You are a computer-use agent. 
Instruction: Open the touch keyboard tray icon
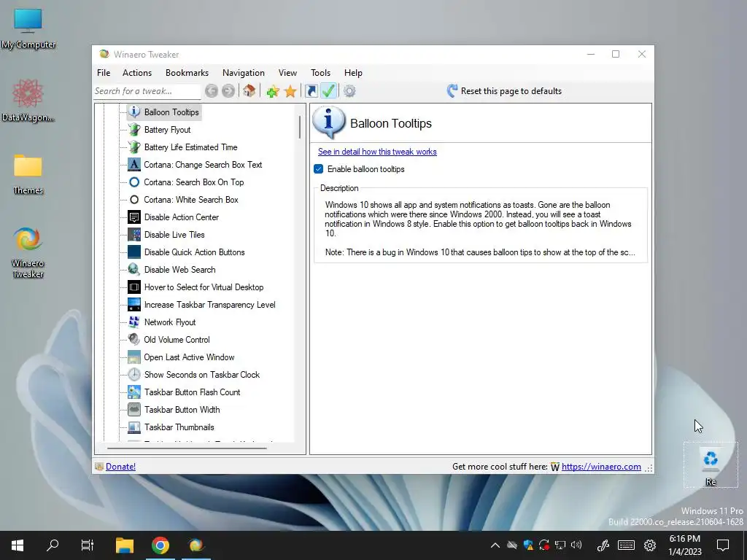click(x=626, y=545)
